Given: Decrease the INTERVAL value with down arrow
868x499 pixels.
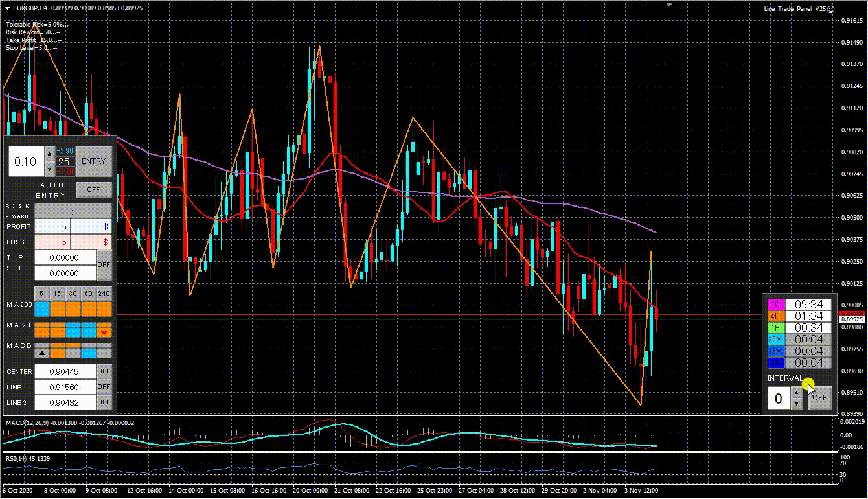Looking at the screenshot, I should point(797,404).
